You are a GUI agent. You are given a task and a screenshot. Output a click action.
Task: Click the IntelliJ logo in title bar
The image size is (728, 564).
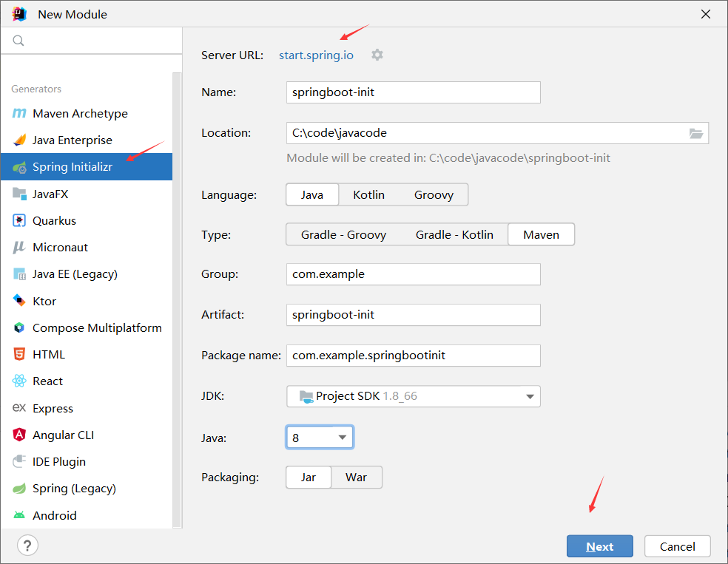point(19,14)
